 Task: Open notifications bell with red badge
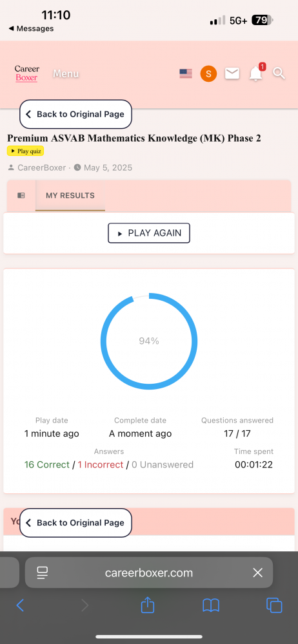(x=257, y=73)
